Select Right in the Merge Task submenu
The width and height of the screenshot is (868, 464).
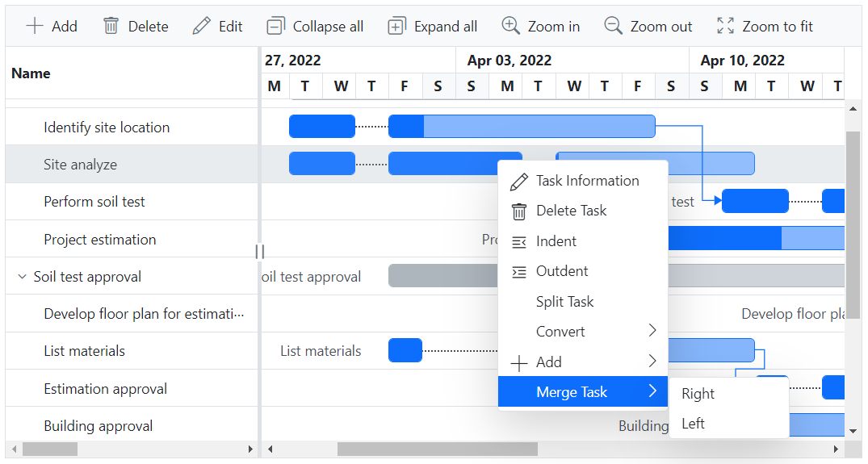point(728,394)
